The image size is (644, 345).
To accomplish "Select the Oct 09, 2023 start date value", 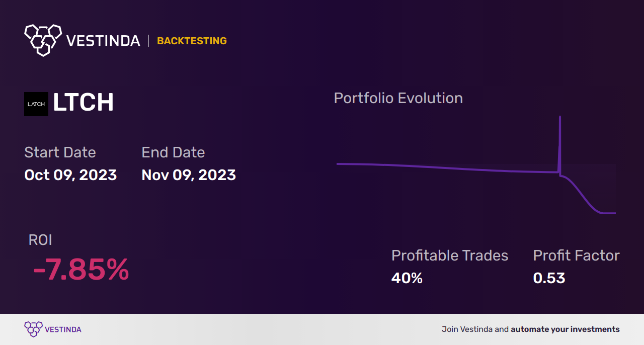I will (70, 175).
